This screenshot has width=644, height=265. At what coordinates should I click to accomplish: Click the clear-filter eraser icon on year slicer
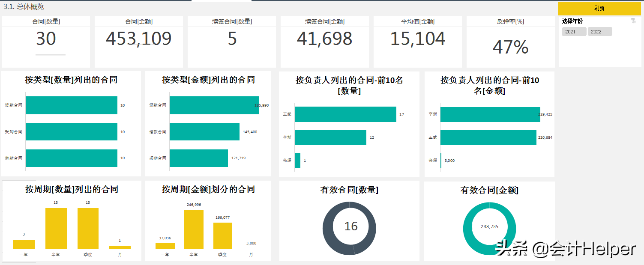(634, 21)
